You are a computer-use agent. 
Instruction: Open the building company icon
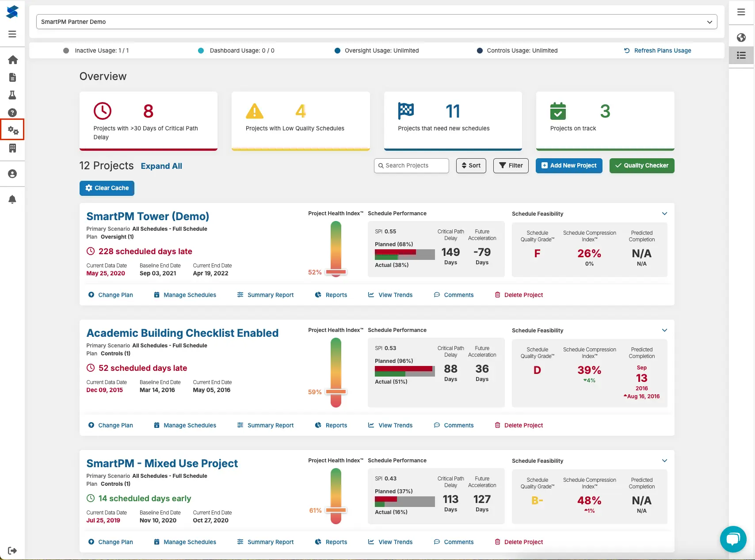click(x=12, y=148)
